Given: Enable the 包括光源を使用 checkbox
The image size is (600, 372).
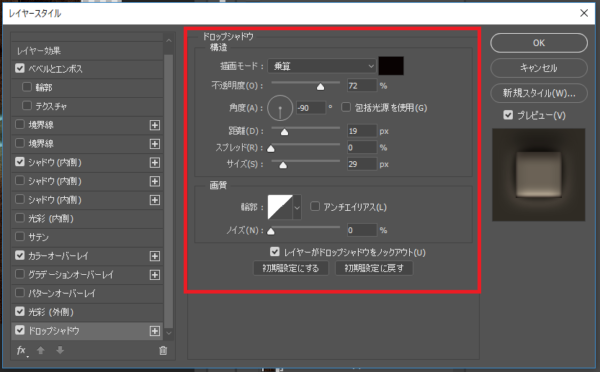Looking at the screenshot, I should (x=346, y=107).
